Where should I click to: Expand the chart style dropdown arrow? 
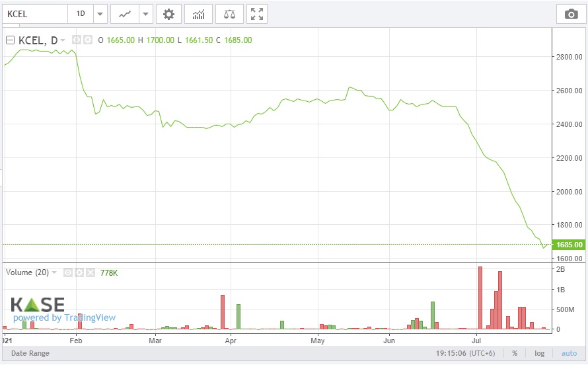click(x=146, y=14)
